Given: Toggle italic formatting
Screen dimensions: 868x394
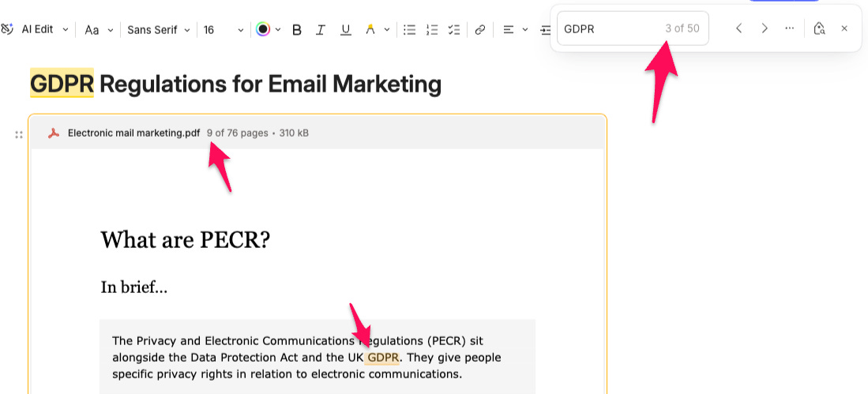Looking at the screenshot, I should point(320,30).
